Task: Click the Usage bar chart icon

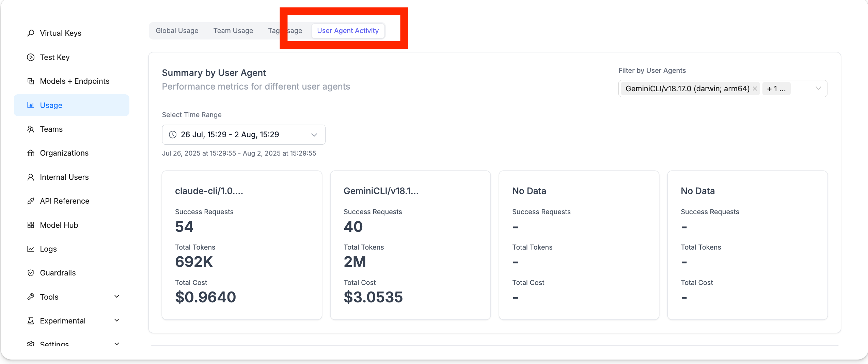Action: [31, 105]
